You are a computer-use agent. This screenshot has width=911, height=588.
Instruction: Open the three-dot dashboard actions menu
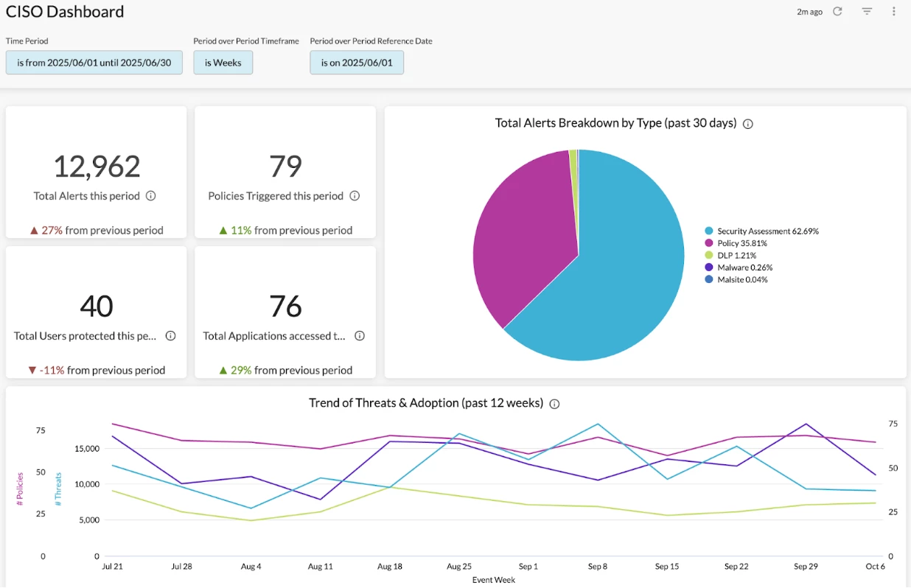tap(894, 12)
